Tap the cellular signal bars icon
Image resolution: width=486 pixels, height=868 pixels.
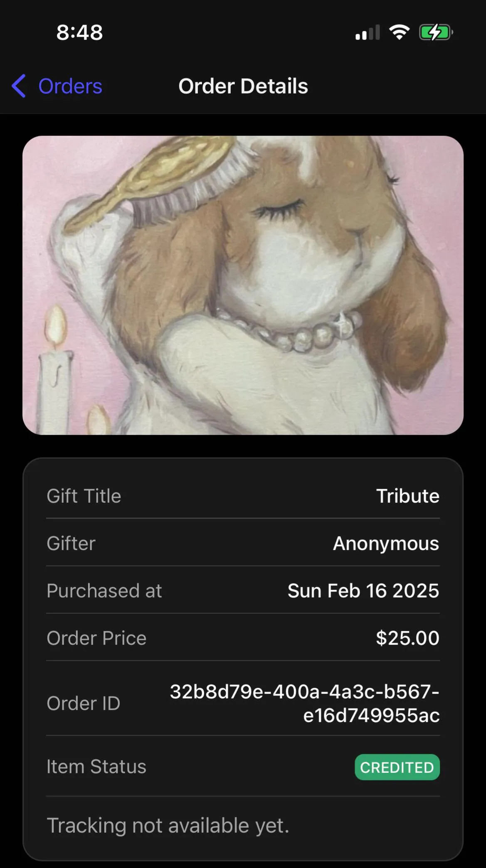pyautogui.click(x=368, y=32)
